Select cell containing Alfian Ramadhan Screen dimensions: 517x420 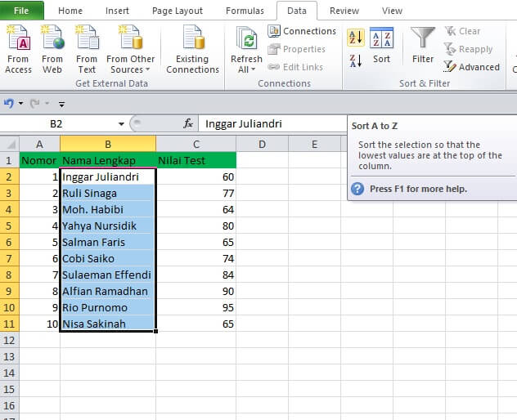[108, 291]
